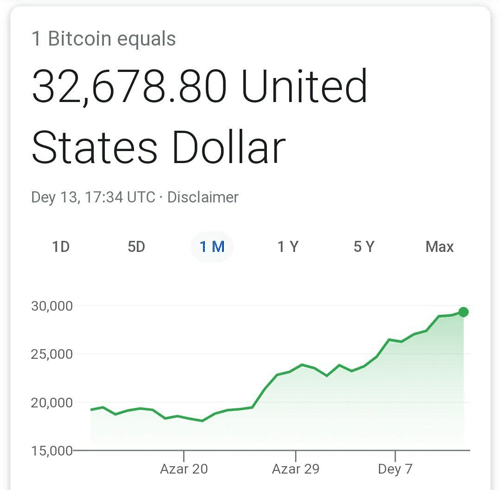
Task: Open the Max time range chart
Action: [x=439, y=247]
